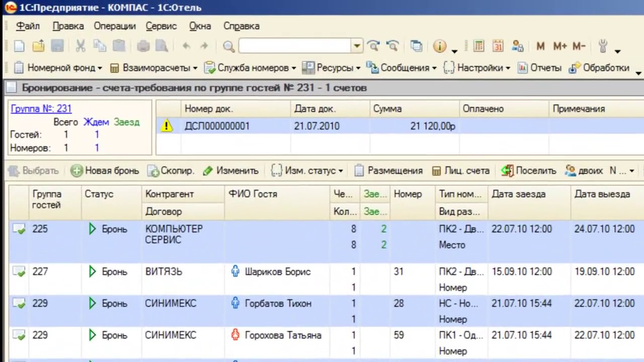Click the Users icon in toolbar

(x=517, y=46)
